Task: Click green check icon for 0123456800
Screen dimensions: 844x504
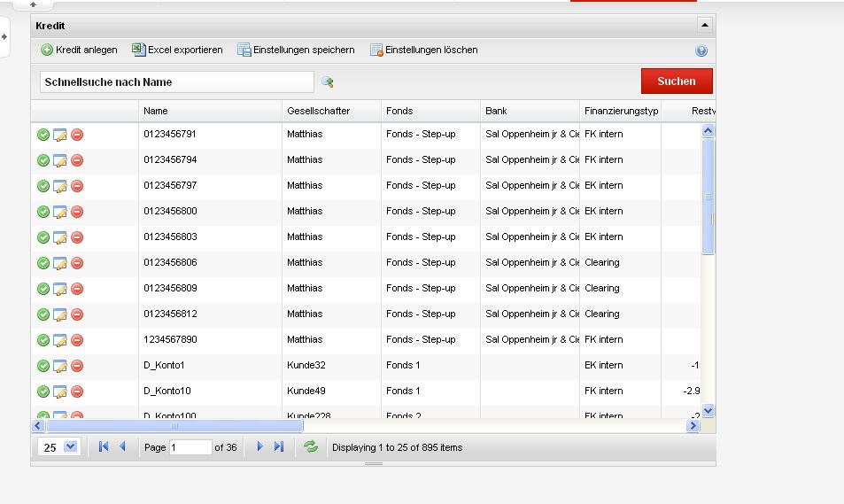Action: pos(43,212)
